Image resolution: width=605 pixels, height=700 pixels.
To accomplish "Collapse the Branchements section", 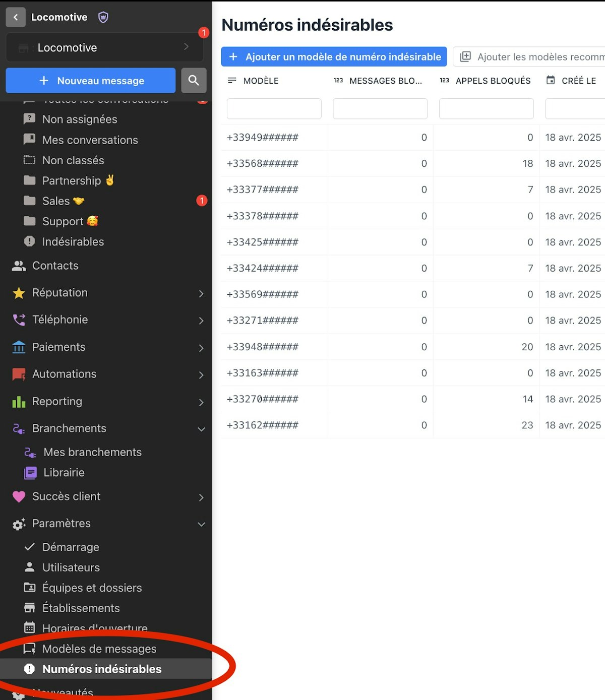I will (x=201, y=429).
